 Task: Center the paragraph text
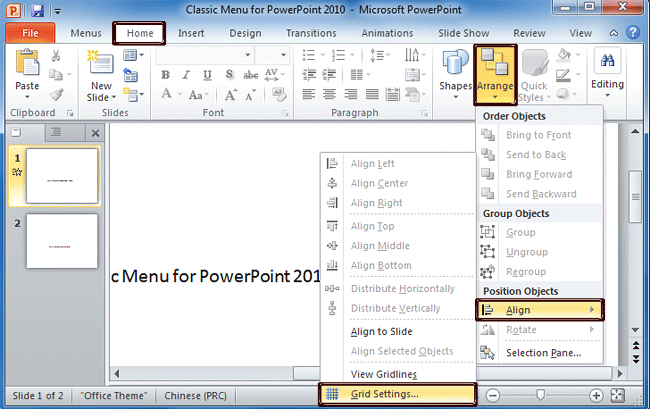coord(330,95)
